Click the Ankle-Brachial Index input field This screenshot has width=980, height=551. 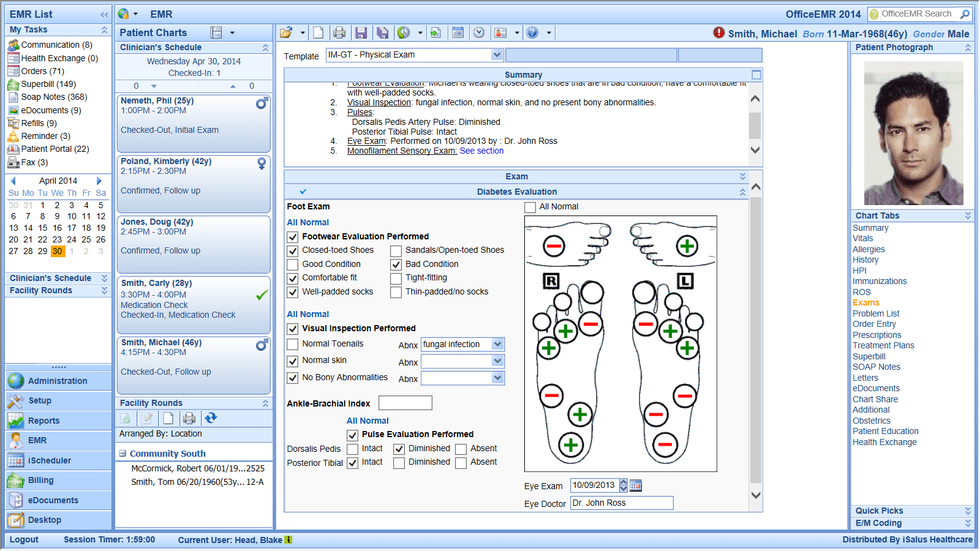(405, 403)
